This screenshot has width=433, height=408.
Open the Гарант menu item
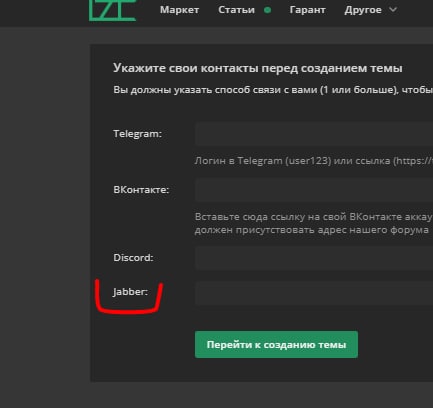[307, 10]
